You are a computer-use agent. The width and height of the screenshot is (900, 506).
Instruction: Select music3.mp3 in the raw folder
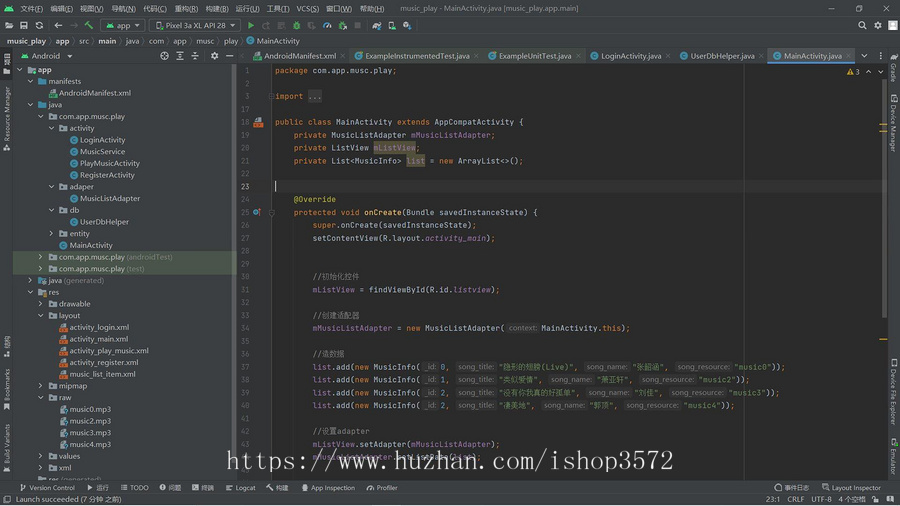90,433
